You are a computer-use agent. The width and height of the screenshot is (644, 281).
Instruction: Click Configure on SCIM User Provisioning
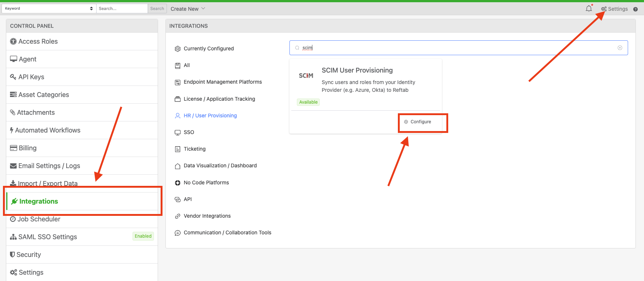tap(417, 122)
